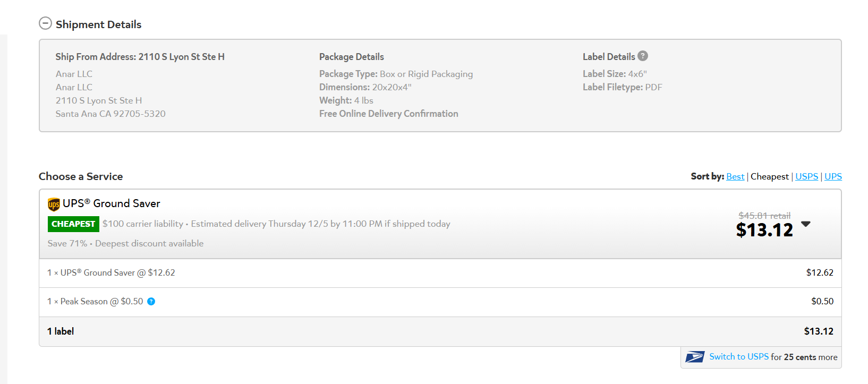Screen dimensions: 868x384
Task: Click the UPS shield logo icon
Action: pos(54,204)
